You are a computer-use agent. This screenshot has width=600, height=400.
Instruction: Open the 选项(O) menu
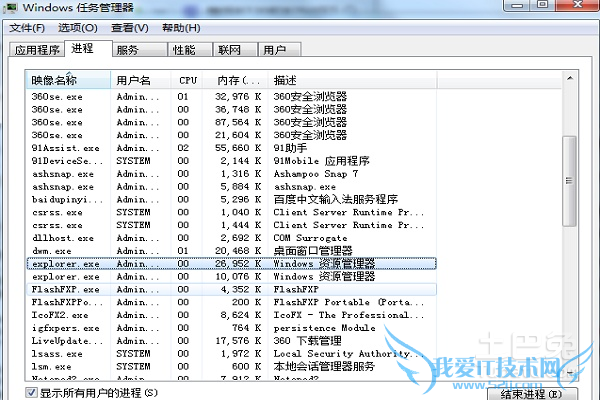pyautogui.click(x=78, y=28)
